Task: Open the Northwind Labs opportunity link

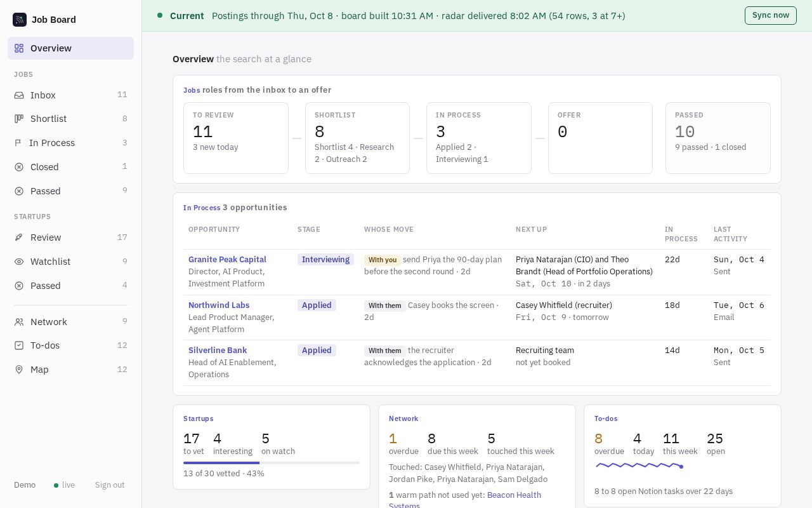Action: coord(219,305)
